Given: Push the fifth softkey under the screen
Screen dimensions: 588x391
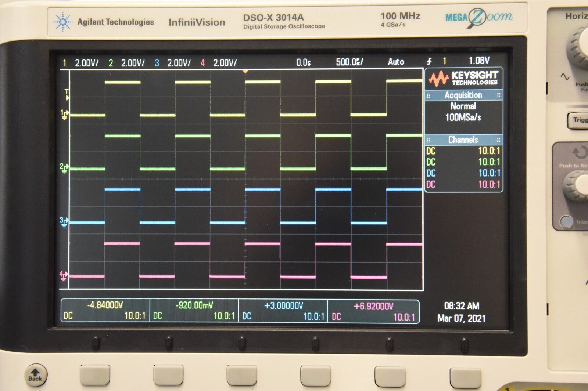Looking at the screenshot, I should pyautogui.click(x=390, y=377).
